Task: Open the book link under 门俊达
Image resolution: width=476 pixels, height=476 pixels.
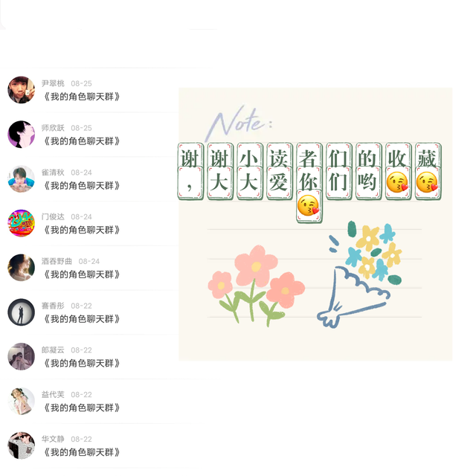Action: [81, 230]
